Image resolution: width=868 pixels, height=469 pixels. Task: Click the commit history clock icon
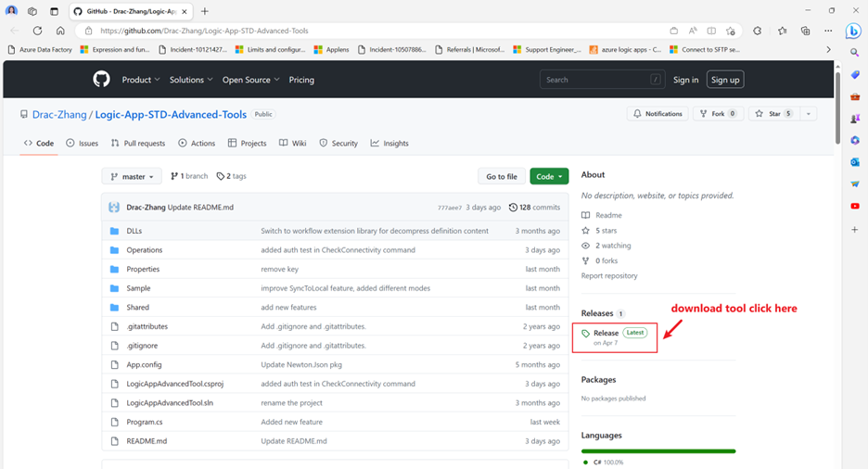click(x=513, y=208)
